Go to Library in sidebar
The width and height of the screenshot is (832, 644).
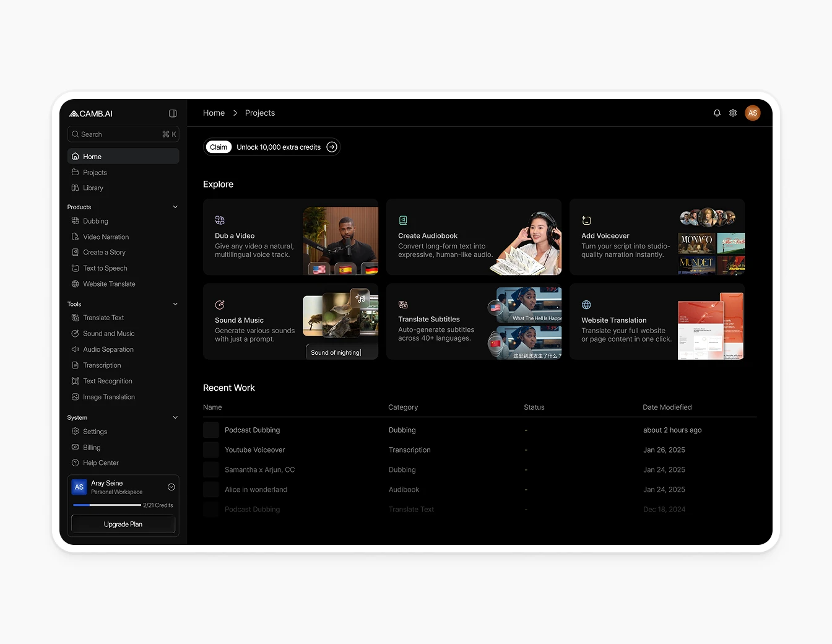pyautogui.click(x=93, y=188)
